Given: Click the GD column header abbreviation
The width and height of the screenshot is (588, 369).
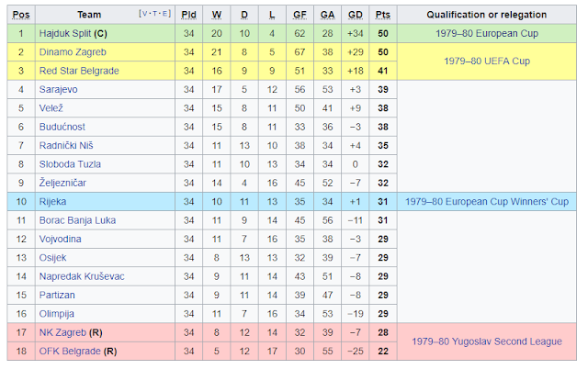Looking at the screenshot, I should [x=356, y=15].
